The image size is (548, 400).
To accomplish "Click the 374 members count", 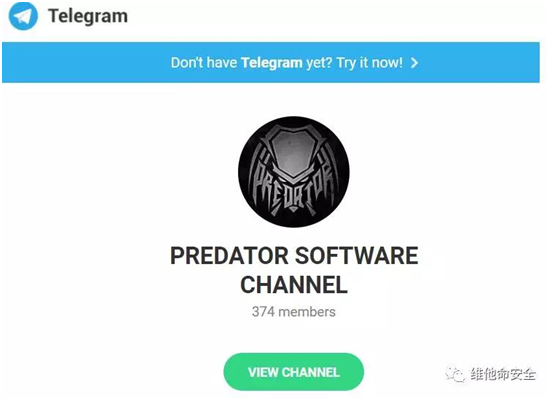I will tap(294, 312).
